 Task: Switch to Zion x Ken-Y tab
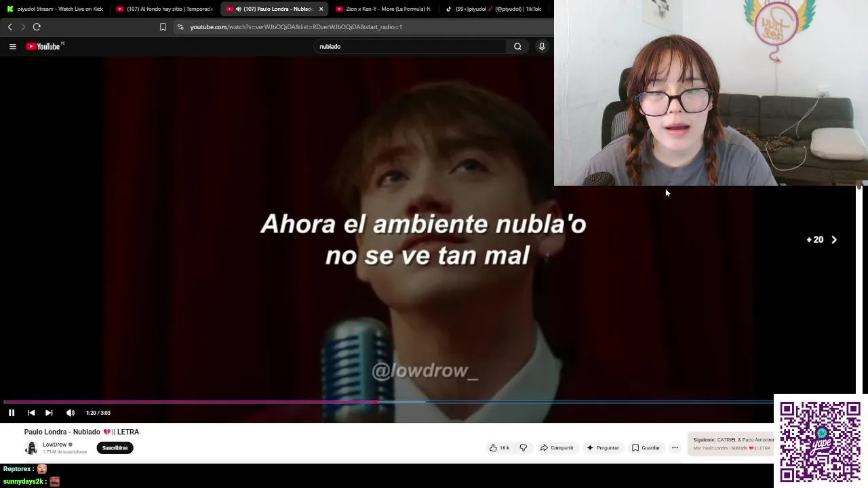383,9
